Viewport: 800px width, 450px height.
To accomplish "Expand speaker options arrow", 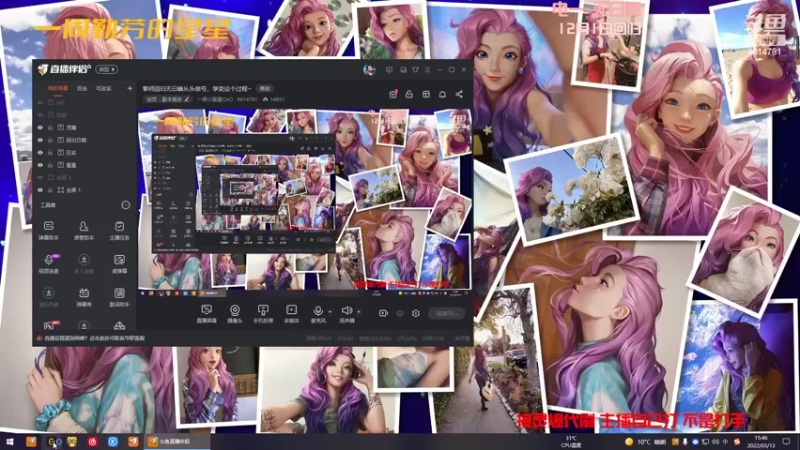I will [359, 312].
